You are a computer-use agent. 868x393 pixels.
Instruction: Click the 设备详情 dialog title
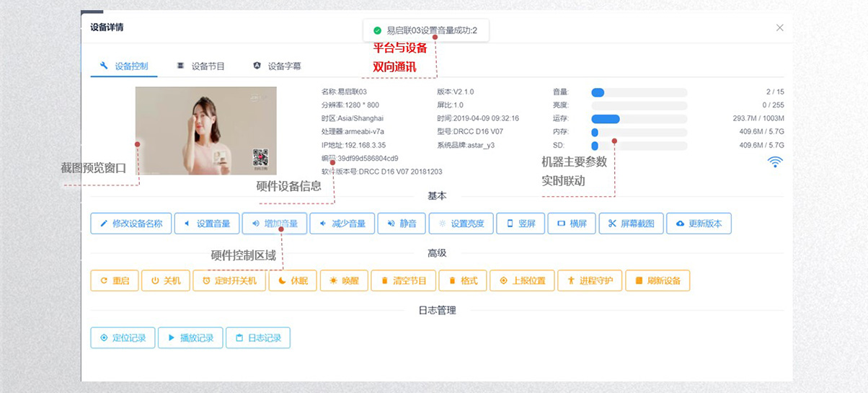pos(106,27)
